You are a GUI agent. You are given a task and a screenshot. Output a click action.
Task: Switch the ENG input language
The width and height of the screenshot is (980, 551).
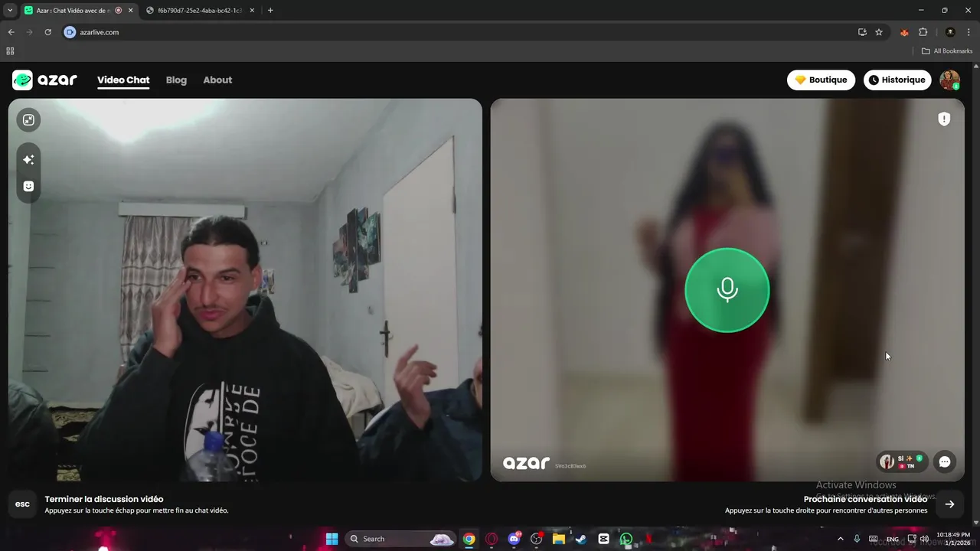(892, 539)
